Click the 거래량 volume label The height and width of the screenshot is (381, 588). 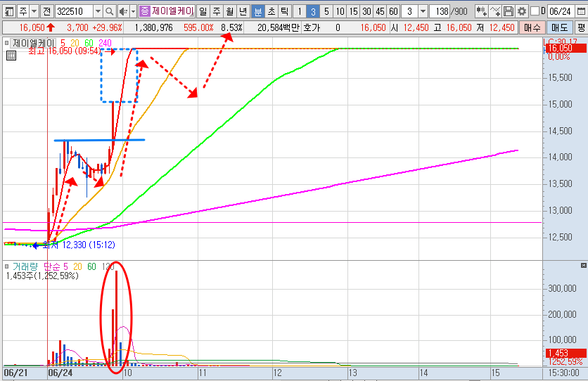click(25, 266)
